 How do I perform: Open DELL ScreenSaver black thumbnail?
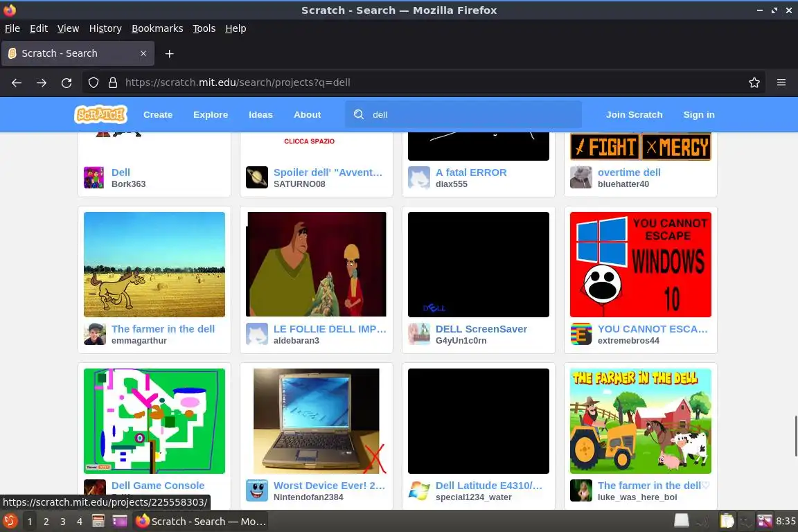(x=479, y=264)
